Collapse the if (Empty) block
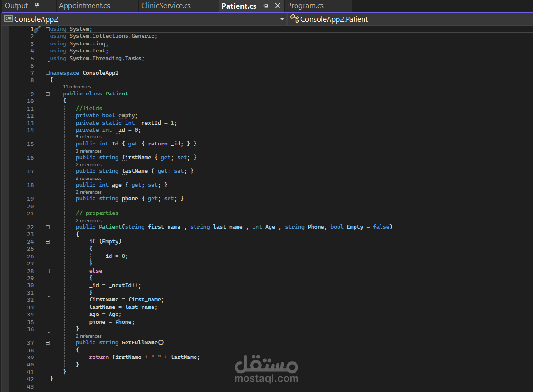The width and height of the screenshot is (533, 392). point(48,242)
